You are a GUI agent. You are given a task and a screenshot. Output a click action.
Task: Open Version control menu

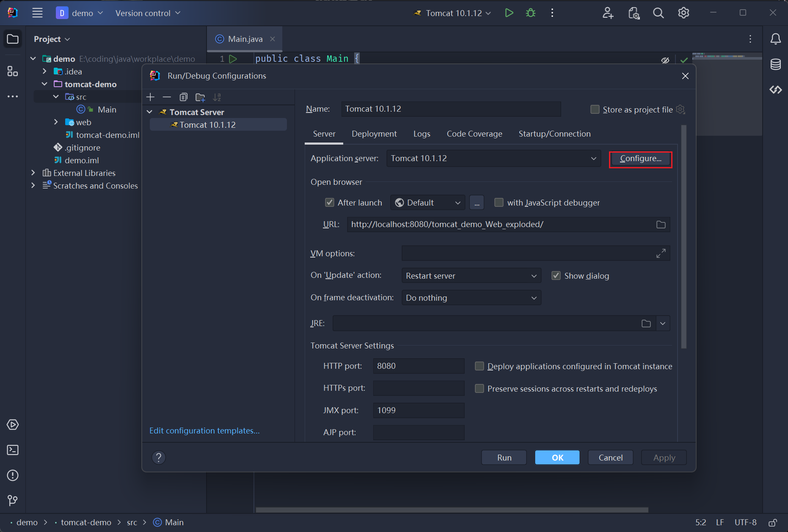pyautogui.click(x=148, y=13)
